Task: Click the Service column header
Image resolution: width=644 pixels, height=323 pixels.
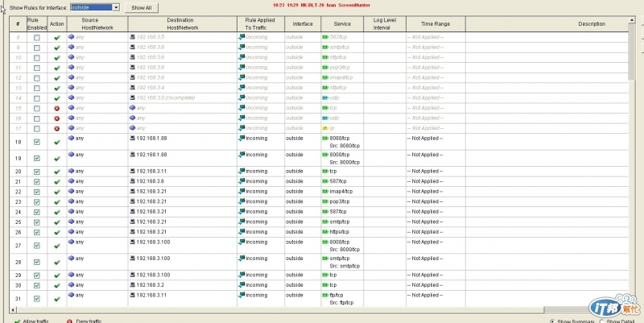Action: pyautogui.click(x=342, y=24)
